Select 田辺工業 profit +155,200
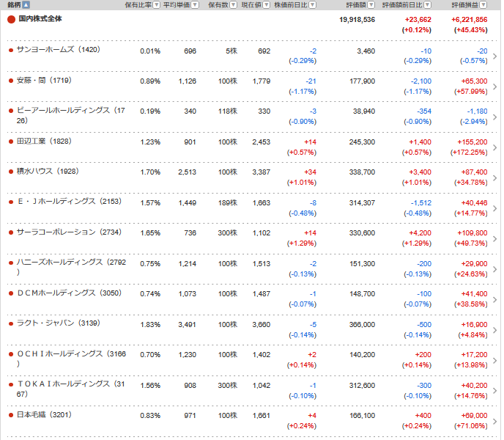Viewport: 504px width, 440px height. (x=472, y=142)
